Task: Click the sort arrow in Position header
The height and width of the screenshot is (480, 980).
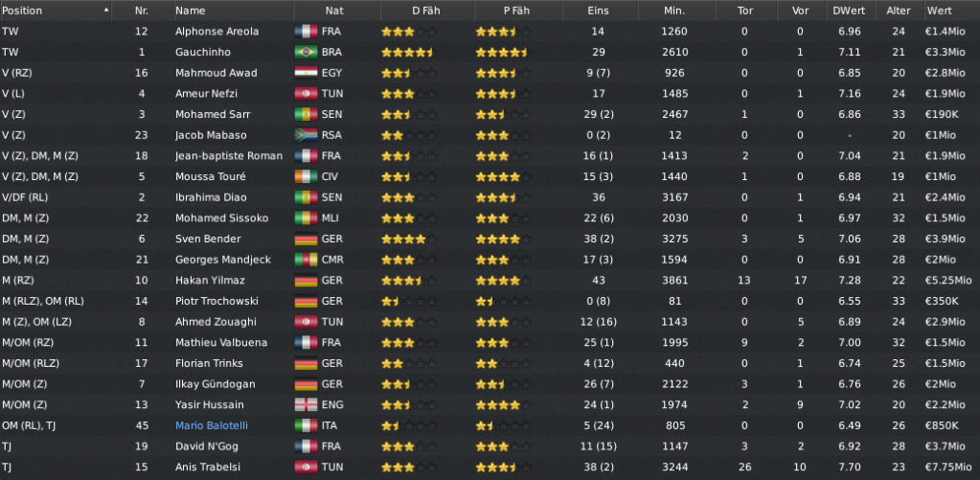Action: [x=105, y=10]
